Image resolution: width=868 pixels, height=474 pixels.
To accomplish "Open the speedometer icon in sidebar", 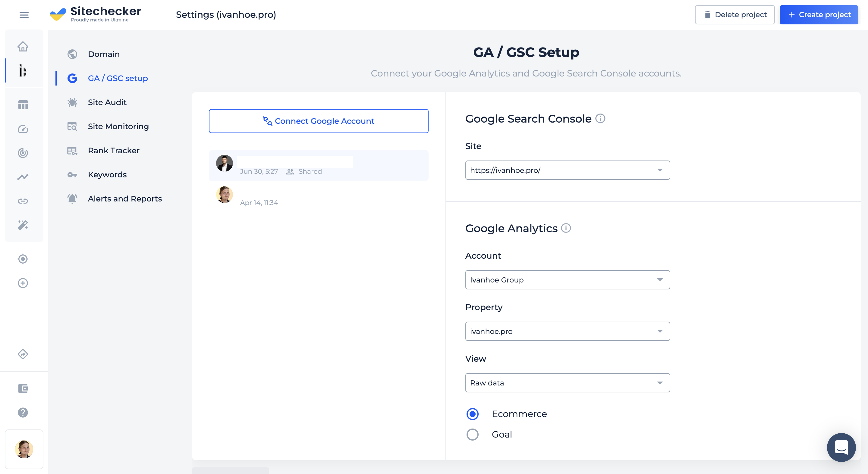I will 23,129.
